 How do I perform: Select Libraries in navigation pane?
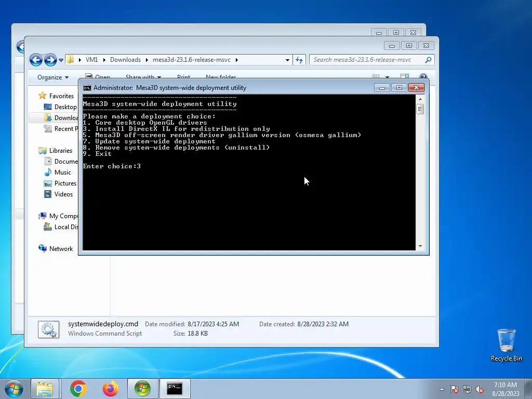click(x=61, y=151)
